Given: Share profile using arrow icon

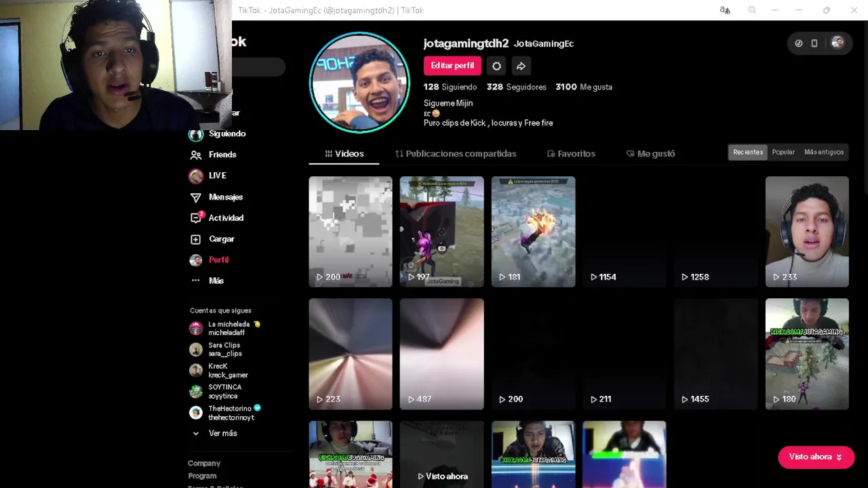Looking at the screenshot, I should [521, 66].
